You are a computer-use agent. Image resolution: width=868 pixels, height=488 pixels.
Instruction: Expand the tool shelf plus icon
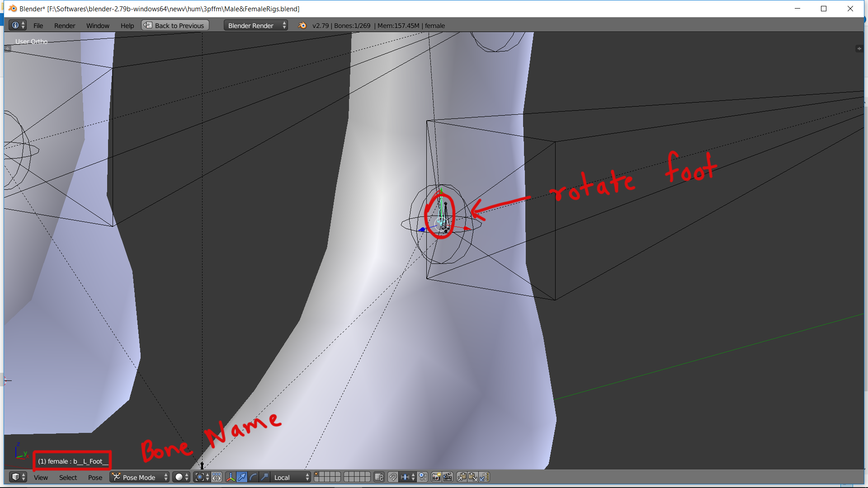click(x=8, y=48)
